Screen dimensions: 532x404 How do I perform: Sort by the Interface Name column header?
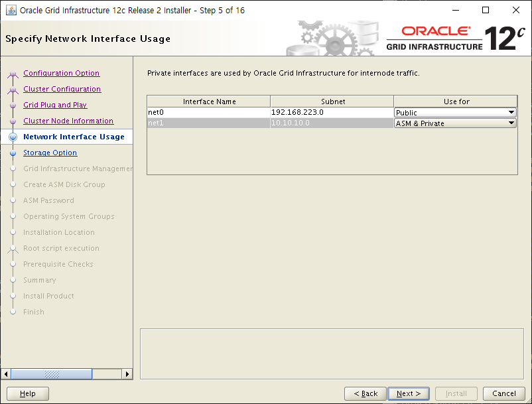pyautogui.click(x=209, y=101)
